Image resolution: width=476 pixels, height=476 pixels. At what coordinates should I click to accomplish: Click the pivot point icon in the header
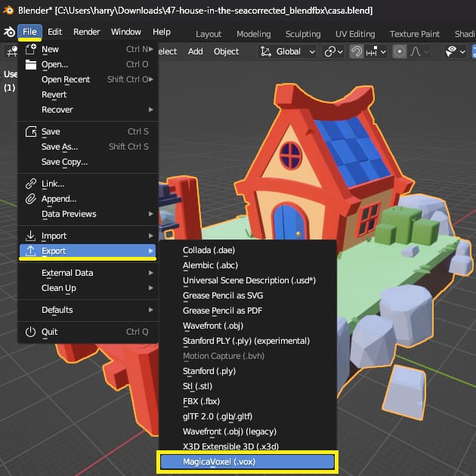(330, 51)
